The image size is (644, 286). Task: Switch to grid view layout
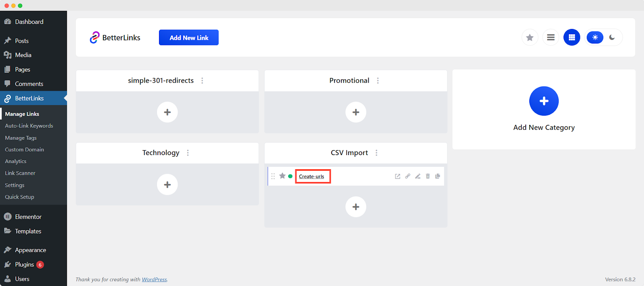pyautogui.click(x=572, y=37)
